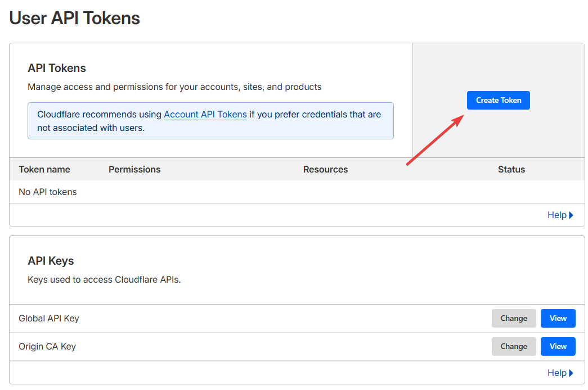Viewport: 588px width, 390px height.
Task: Click arrow icon beside API Keys Help
Action: click(571, 373)
